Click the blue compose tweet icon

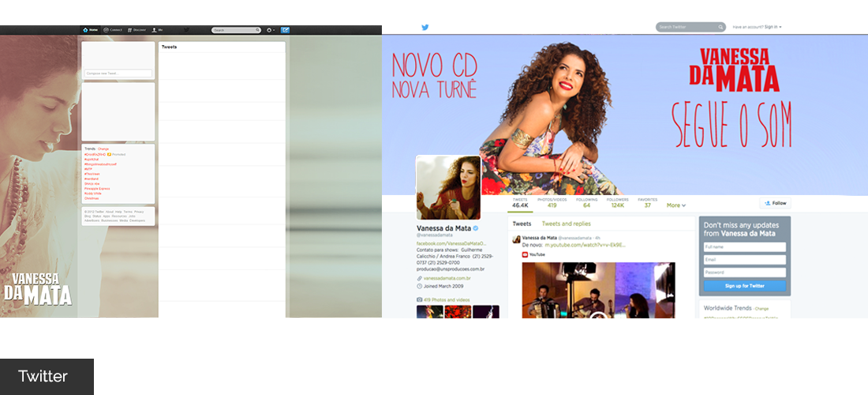tap(285, 30)
